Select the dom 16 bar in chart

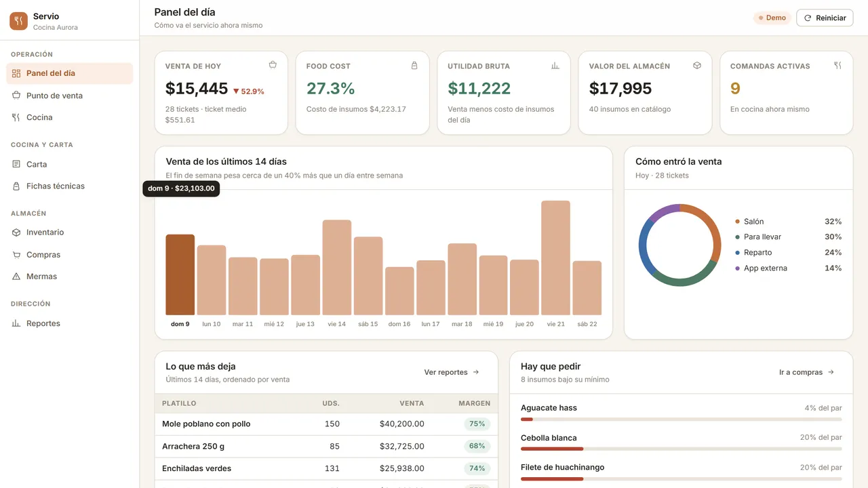[x=399, y=291]
